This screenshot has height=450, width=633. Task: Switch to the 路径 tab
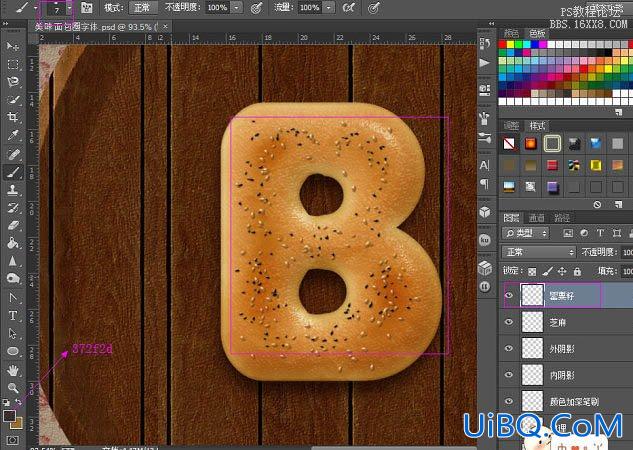pos(562,218)
